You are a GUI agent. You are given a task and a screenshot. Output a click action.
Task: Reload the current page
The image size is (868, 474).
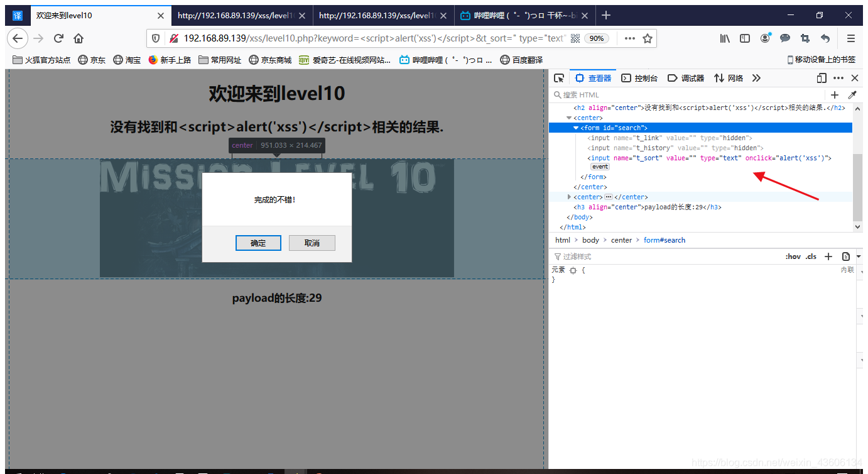[58, 38]
